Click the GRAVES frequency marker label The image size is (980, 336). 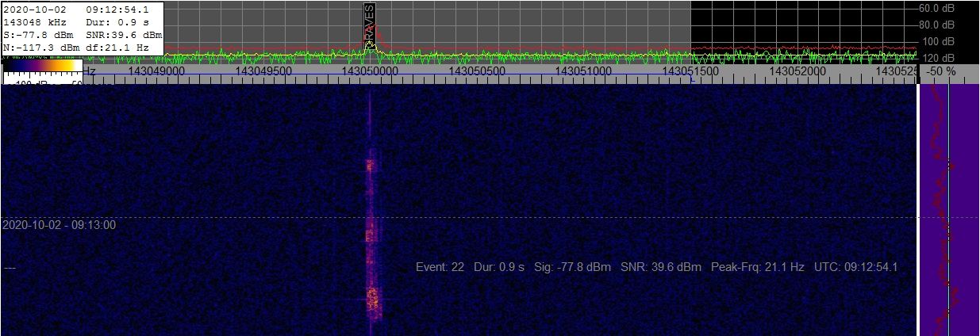[369, 25]
